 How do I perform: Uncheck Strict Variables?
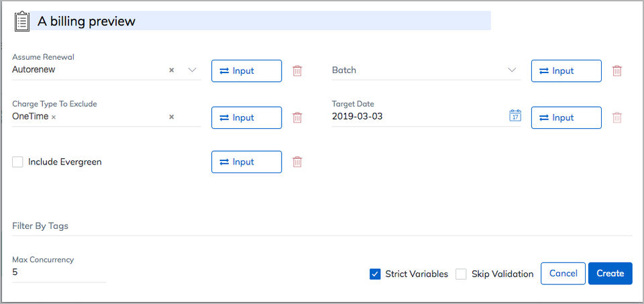coord(375,274)
